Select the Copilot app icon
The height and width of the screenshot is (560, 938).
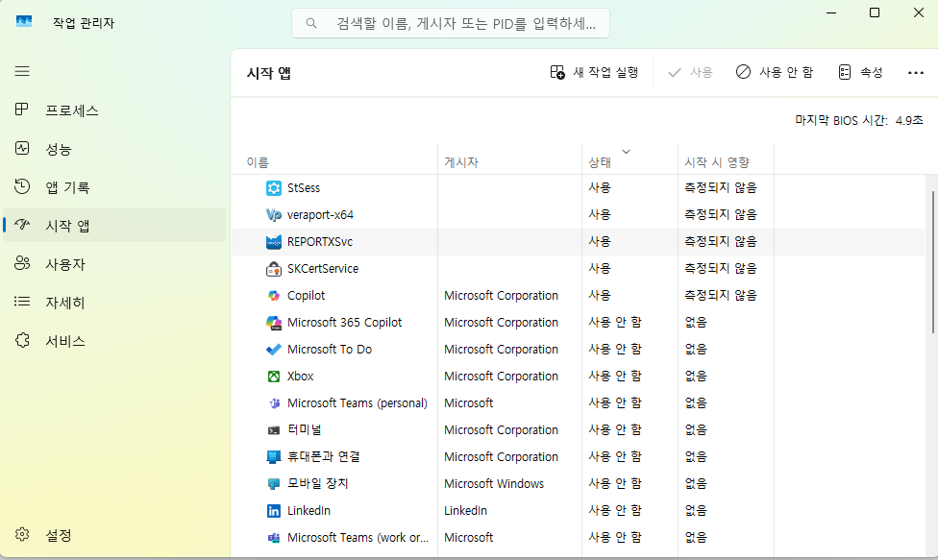pos(273,296)
